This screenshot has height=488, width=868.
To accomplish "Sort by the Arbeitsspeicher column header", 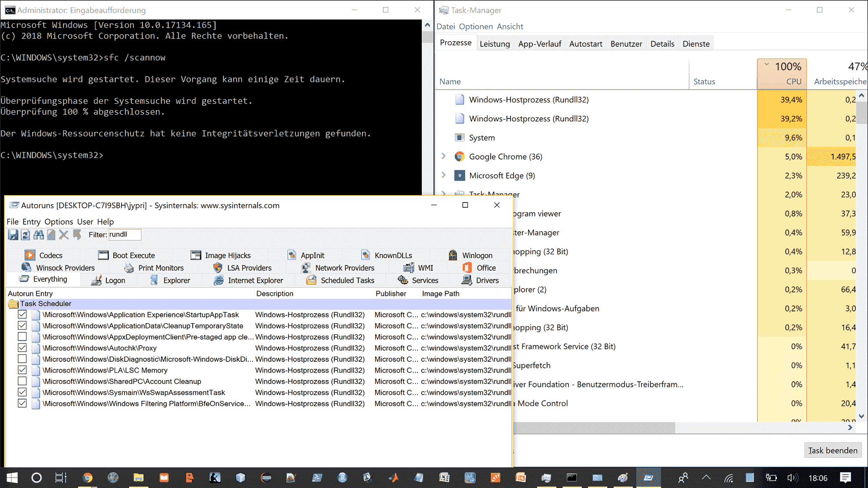I will [838, 74].
